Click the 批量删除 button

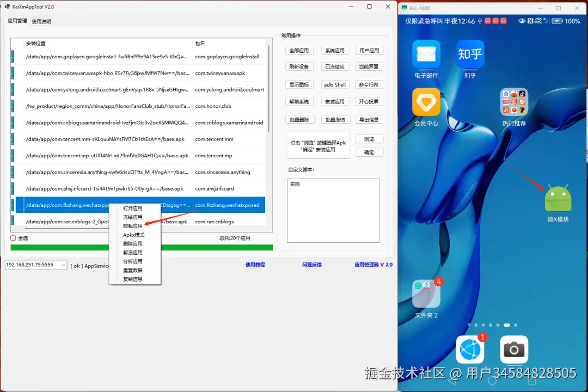[x=299, y=120]
